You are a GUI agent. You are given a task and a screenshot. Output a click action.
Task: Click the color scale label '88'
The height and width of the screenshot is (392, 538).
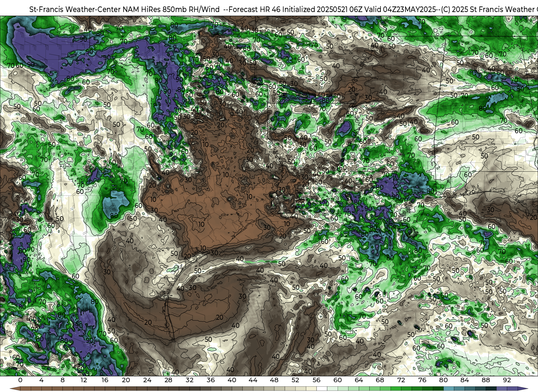(x=486, y=380)
